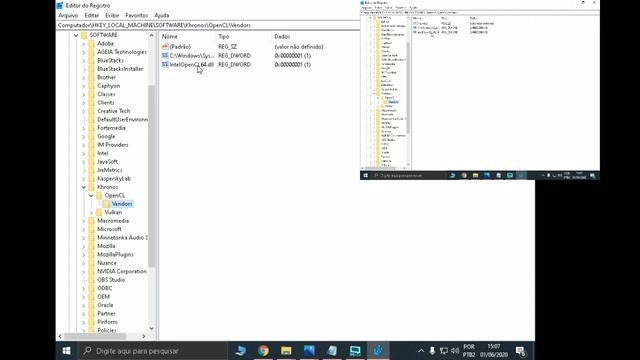
Task: Click the Vendors folder icon in tree
Action: pyautogui.click(x=107, y=204)
